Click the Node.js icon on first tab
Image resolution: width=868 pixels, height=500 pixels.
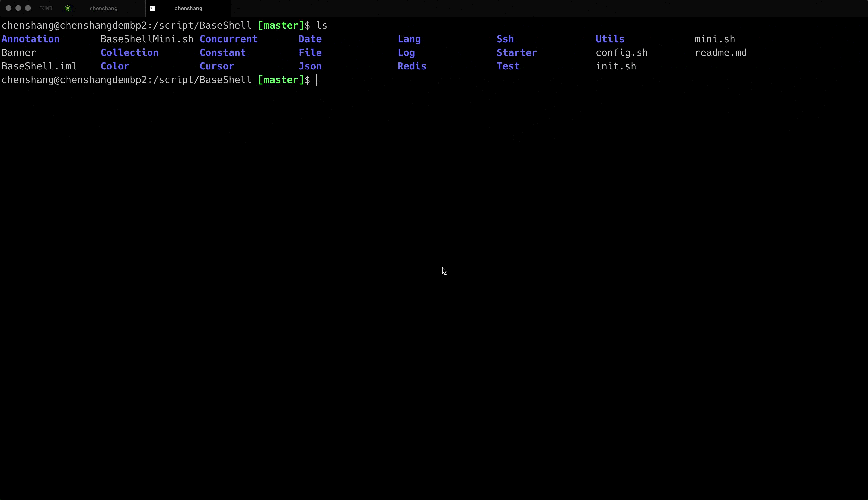pyautogui.click(x=67, y=8)
